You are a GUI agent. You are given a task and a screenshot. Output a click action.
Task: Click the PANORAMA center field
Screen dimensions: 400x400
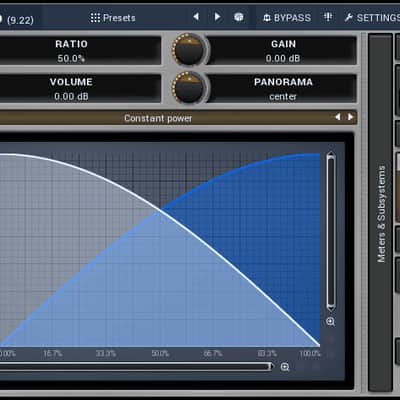283,89
